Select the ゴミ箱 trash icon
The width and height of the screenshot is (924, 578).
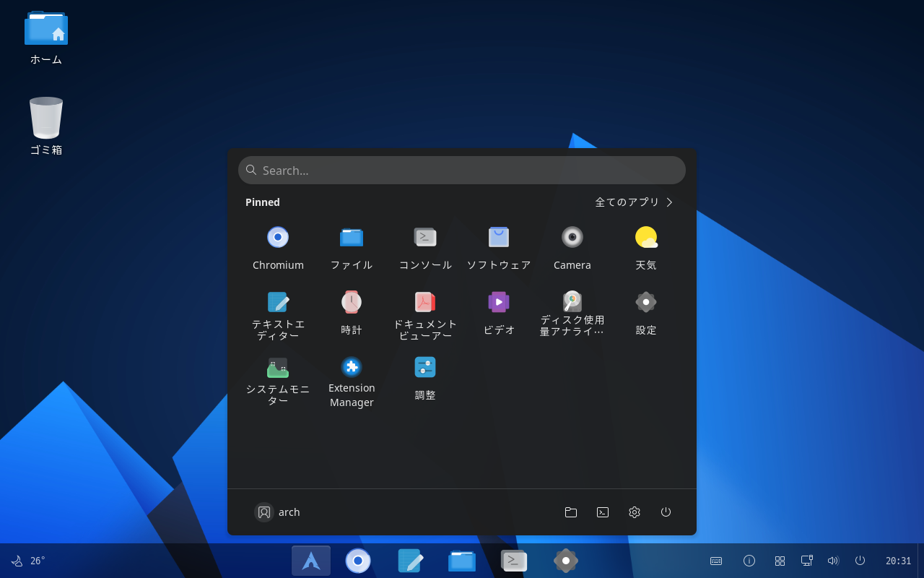[x=46, y=126]
